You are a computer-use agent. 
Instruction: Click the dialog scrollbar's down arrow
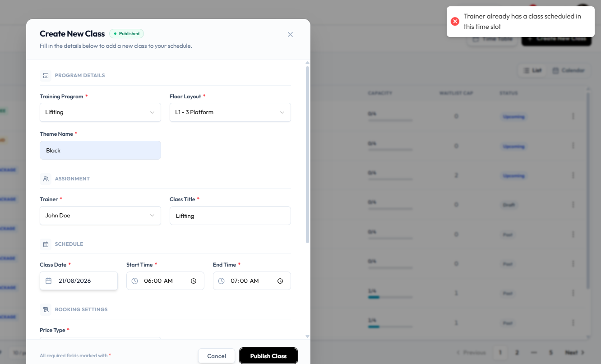tap(308, 336)
